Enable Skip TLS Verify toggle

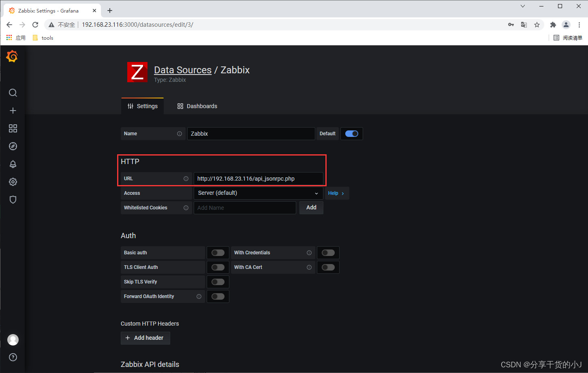point(218,282)
